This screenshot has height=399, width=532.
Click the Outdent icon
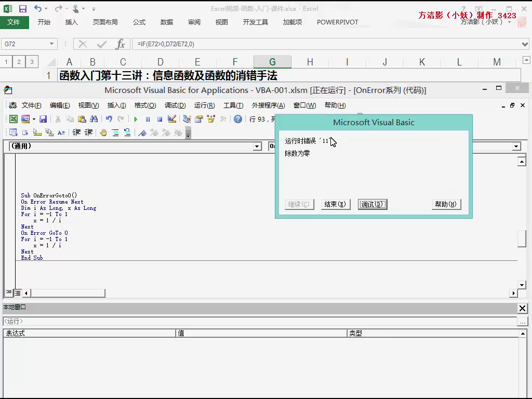point(88,132)
